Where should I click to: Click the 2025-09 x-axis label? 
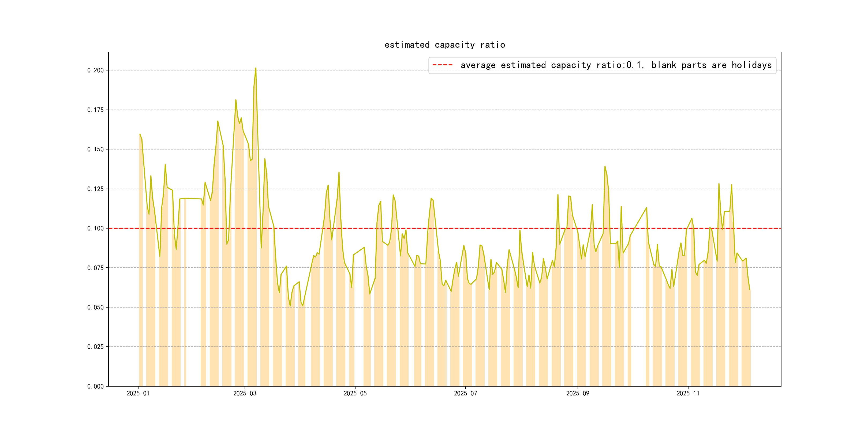coord(578,393)
